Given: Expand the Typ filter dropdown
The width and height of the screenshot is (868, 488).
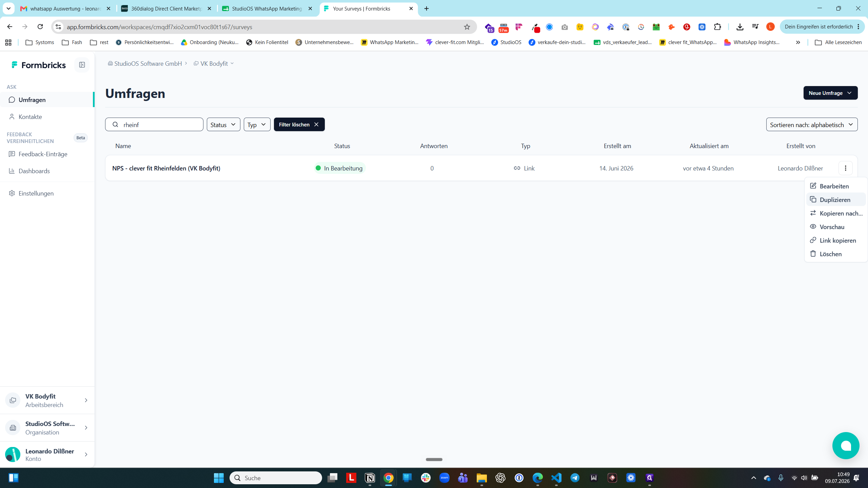Looking at the screenshot, I should [257, 124].
